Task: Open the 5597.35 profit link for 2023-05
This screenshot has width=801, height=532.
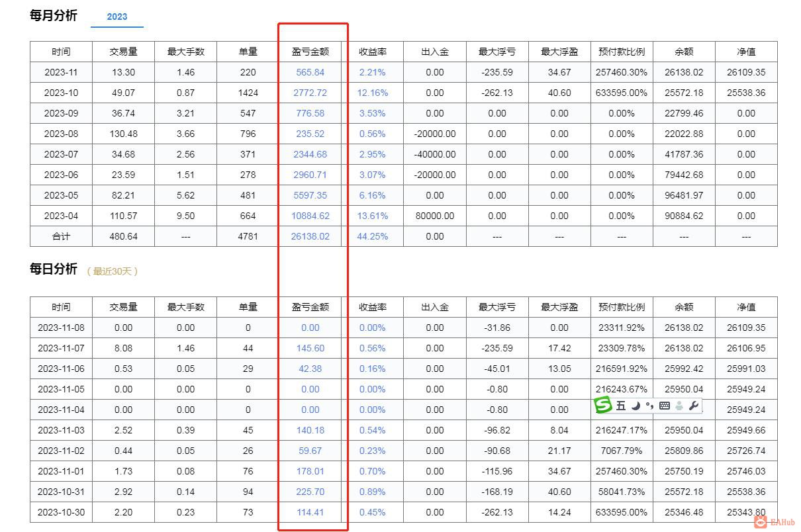Action: tap(310, 195)
